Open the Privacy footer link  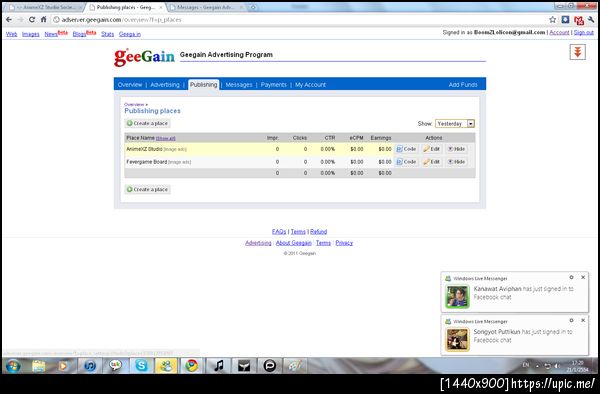click(344, 243)
